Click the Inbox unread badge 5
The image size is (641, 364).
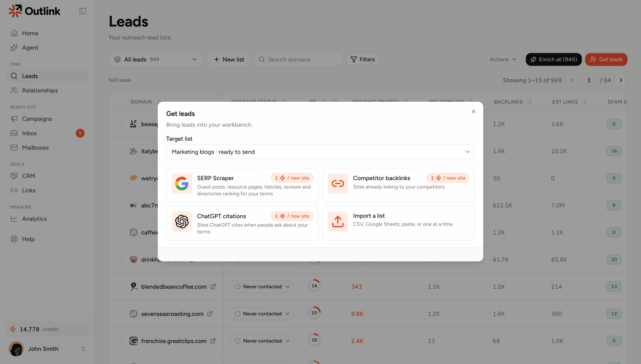point(80,133)
